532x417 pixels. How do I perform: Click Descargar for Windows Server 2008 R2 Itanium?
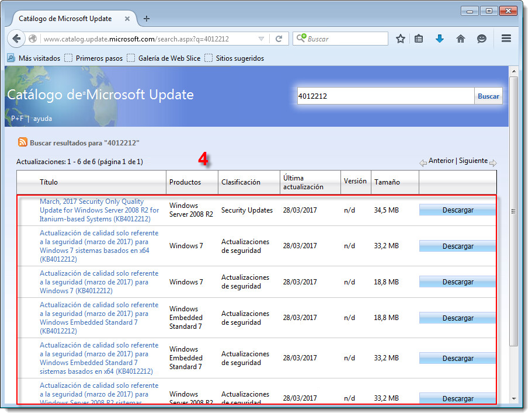coord(457,210)
